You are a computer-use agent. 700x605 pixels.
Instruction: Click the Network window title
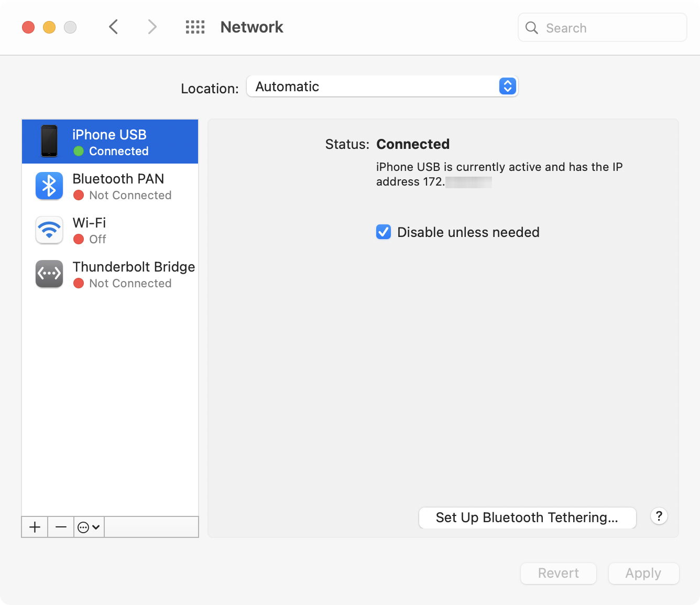pos(251,27)
